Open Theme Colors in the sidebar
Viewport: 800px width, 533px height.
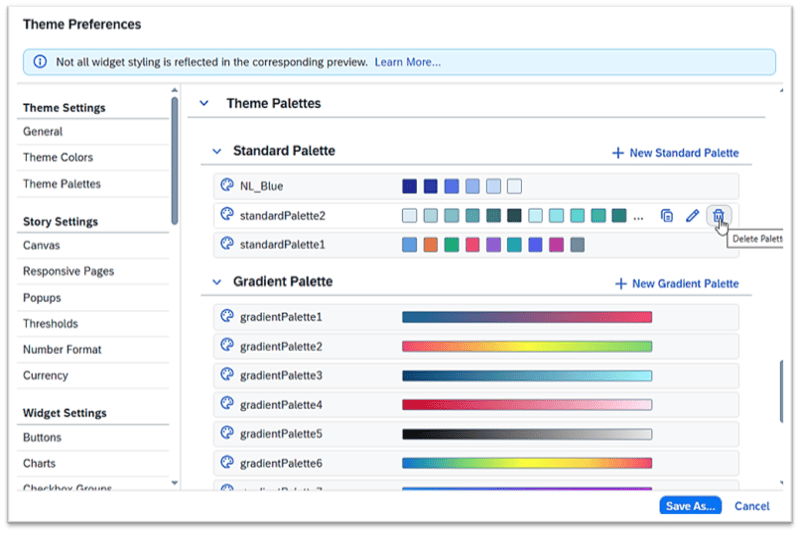coord(58,158)
